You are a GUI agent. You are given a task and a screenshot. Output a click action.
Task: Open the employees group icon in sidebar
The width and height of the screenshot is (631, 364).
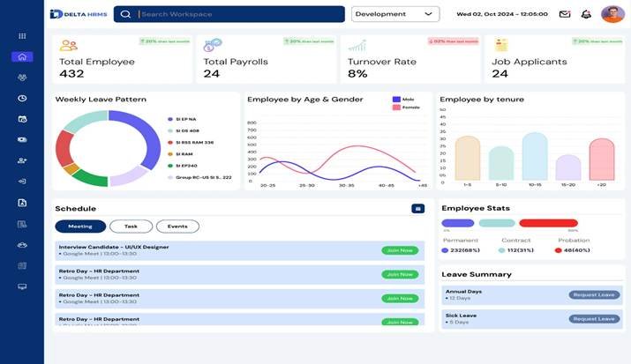click(x=22, y=78)
